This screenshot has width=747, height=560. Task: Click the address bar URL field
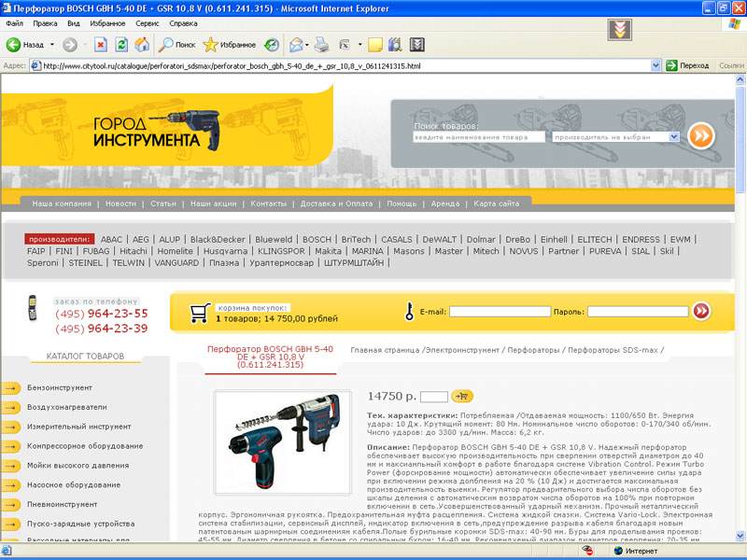[x=341, y=65]
